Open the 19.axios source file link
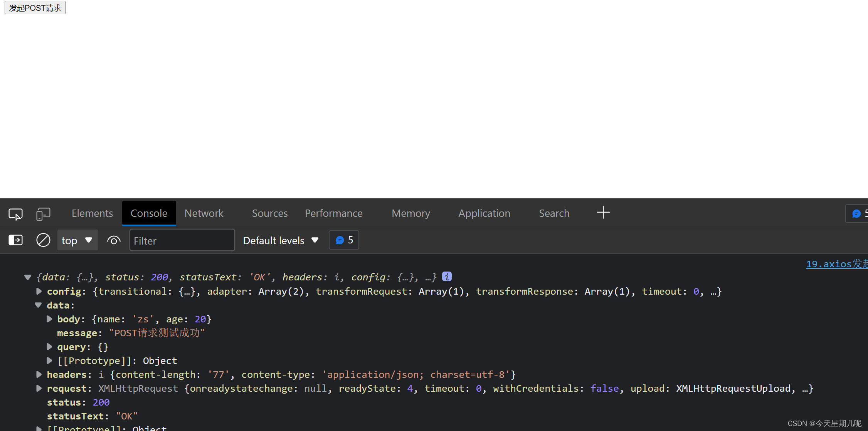868x431 pixels. pyautogui.click(x=836, y=264)
